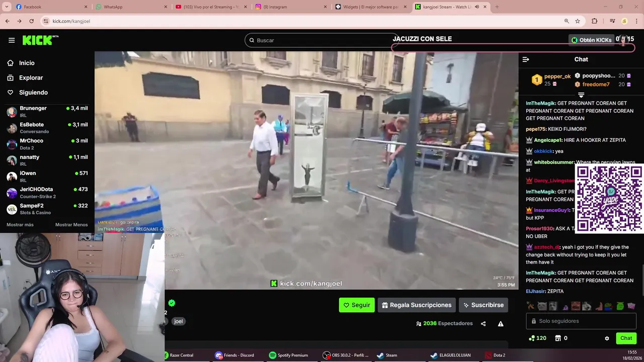The height and width of the screenshot is (362, 644).
Task: Open Brunenger's channel in sidebar
Action: point(47,112)
